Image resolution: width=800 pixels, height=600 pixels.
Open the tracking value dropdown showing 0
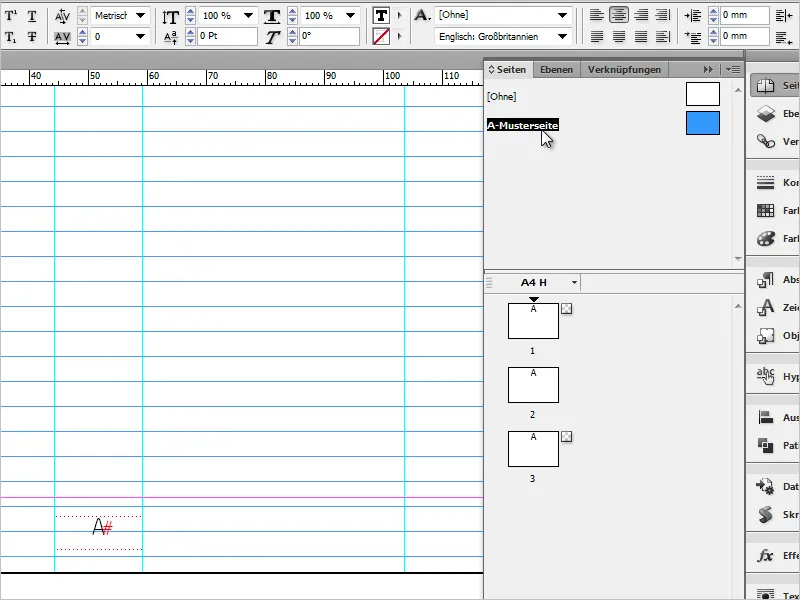(x=140, y=37)
